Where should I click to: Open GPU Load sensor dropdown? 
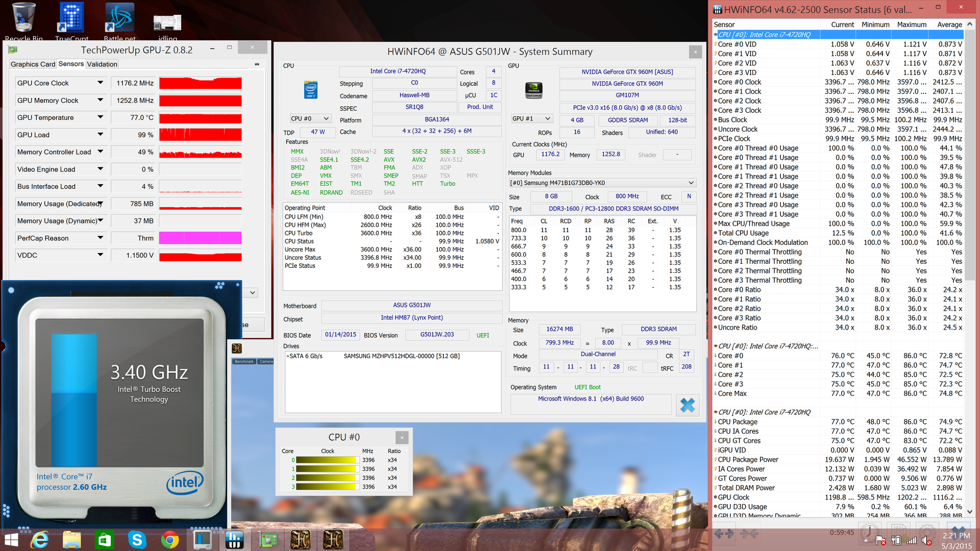point(100,135)
